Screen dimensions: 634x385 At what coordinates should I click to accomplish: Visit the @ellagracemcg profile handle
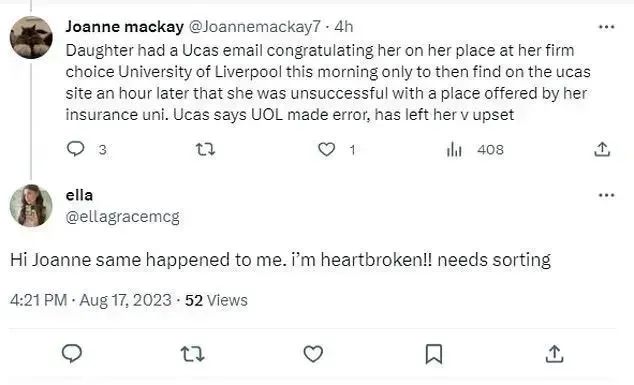click(123, 217)
